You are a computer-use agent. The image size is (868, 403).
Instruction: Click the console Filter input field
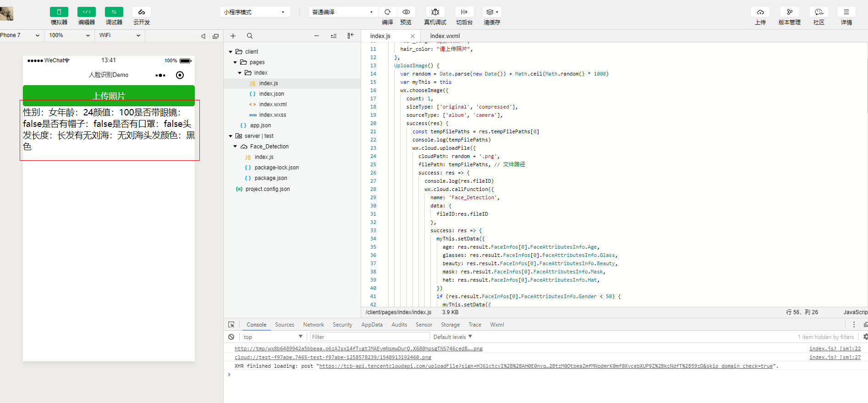pyautogui.click(x=369, y=337)
